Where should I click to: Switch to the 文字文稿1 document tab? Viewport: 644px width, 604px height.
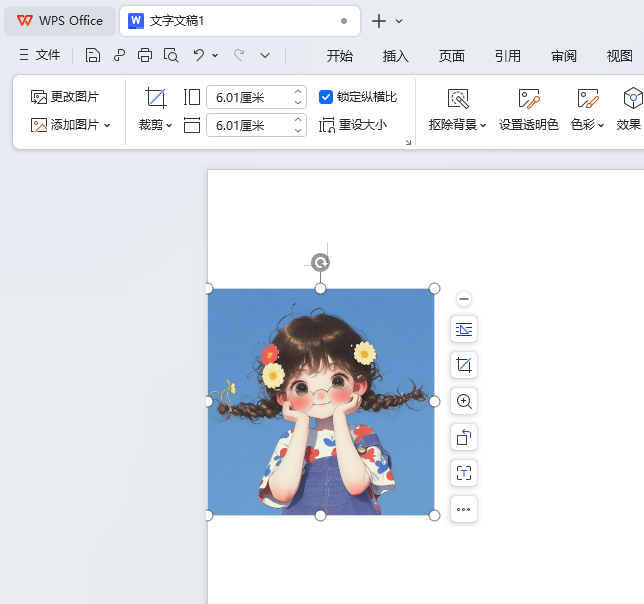[x=240, y=21]
